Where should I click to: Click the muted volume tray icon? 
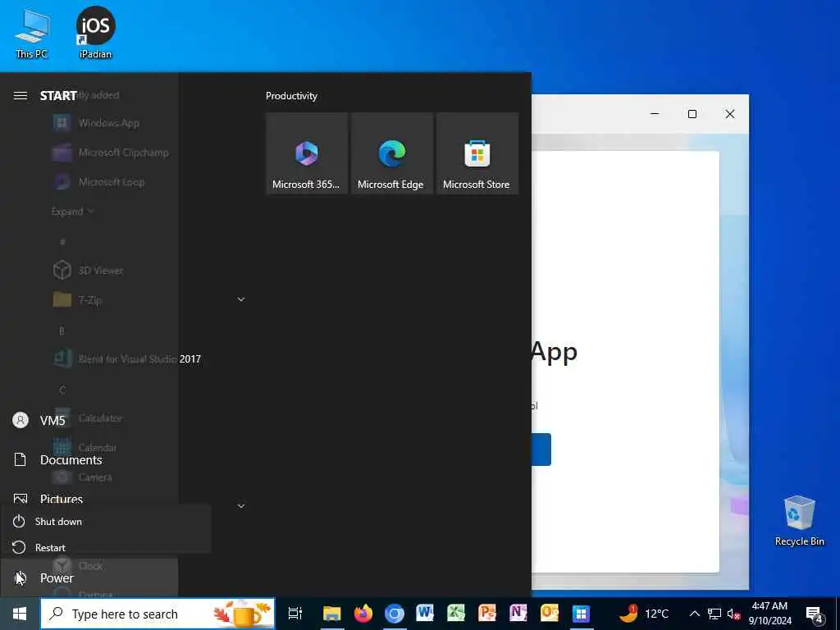click(x=733, y=614)
